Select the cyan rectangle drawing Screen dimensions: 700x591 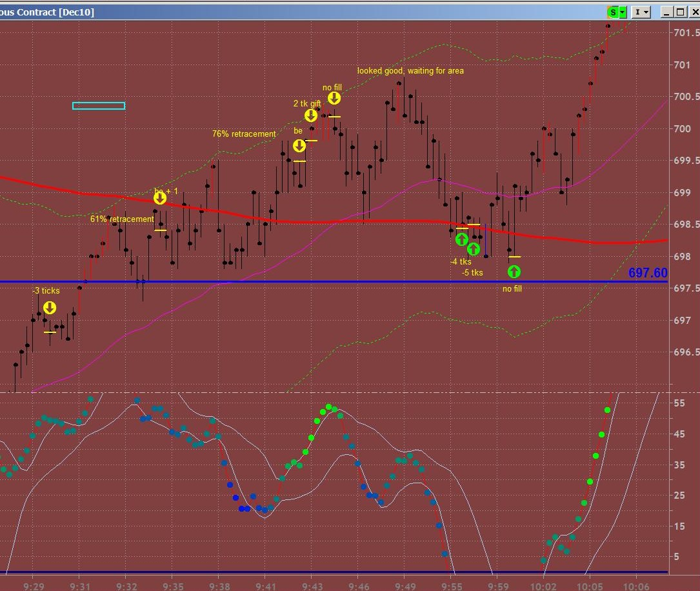pyautogui.click(x=99, y=106)
